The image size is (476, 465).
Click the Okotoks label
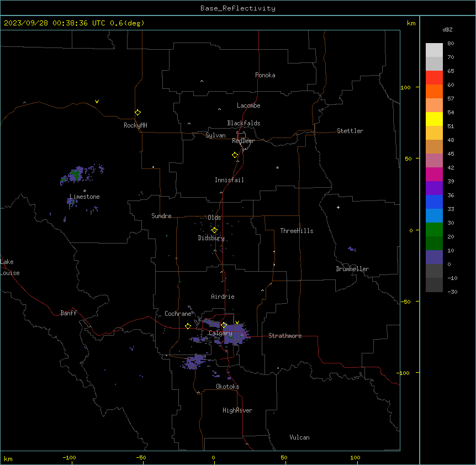[x=228, y=387]
